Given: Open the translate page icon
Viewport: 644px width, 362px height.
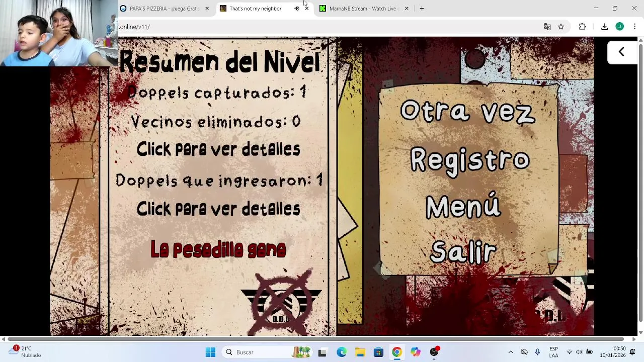Looking at the screenshot, I should [x=547, y=27].
